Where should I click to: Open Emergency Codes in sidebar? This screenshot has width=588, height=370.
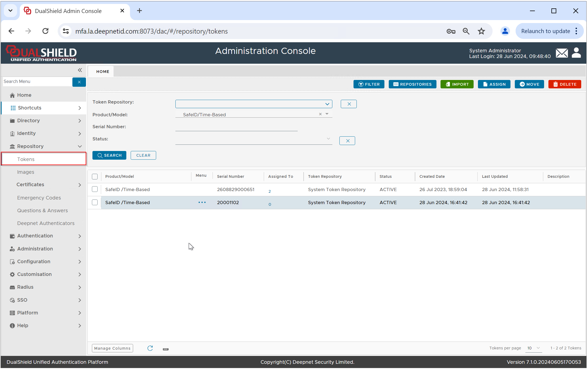click(x=39, y=198)
